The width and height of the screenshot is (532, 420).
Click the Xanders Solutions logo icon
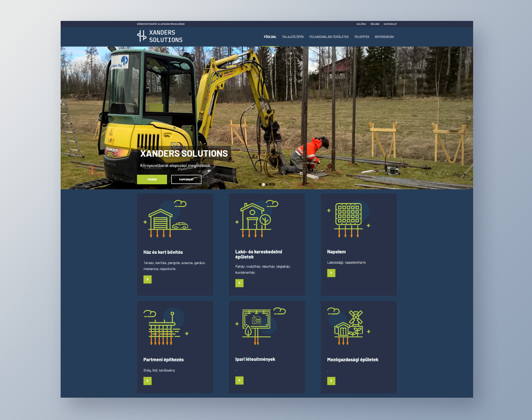(x=142, y=36)
